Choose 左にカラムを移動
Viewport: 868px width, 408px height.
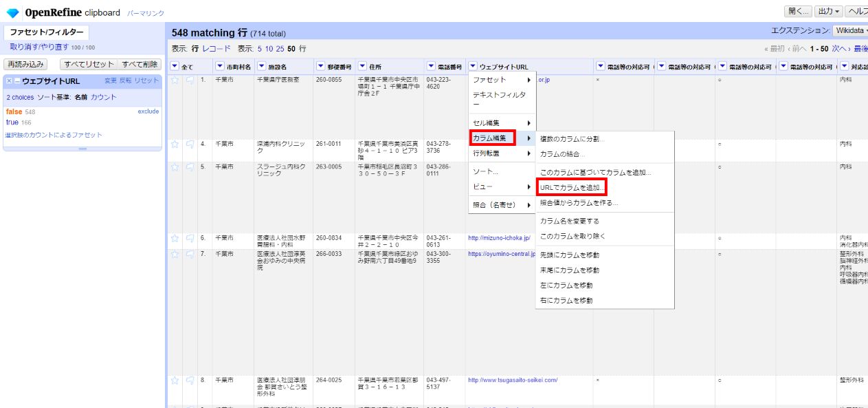pos(605,286)
